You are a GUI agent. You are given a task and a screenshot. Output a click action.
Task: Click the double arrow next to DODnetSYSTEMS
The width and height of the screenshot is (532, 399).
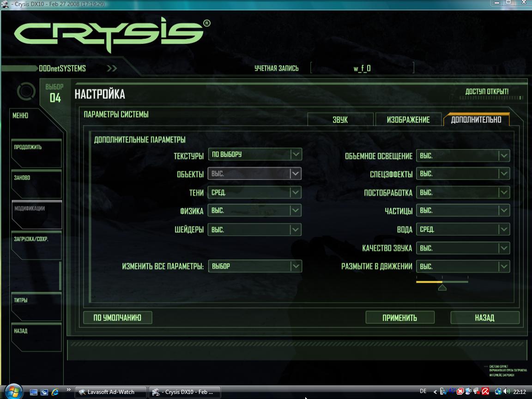coord(112,68)
